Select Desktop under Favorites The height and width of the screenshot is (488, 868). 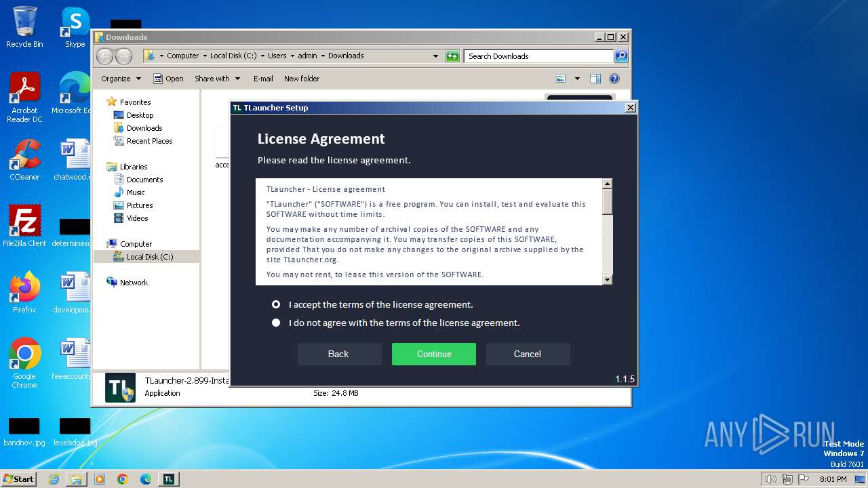coord(140,115)
